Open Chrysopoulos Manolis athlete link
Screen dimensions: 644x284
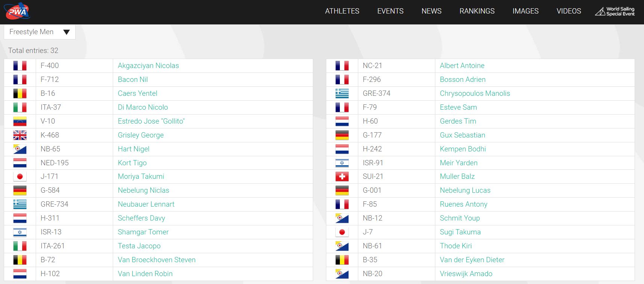475,94
